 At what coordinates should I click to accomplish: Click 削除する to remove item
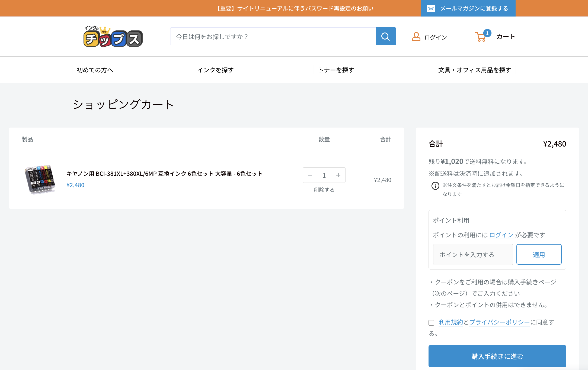[x=324, y=190]
